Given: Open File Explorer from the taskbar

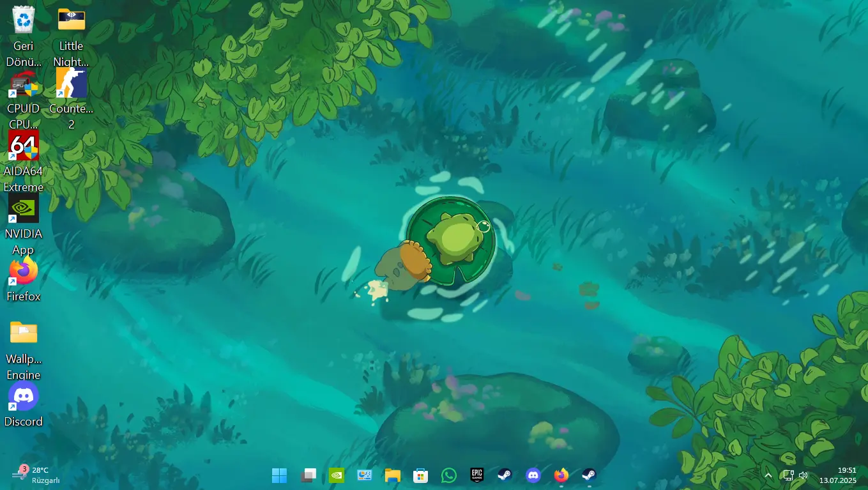Looking at the screenshot, I should click(x=393, y=475).
